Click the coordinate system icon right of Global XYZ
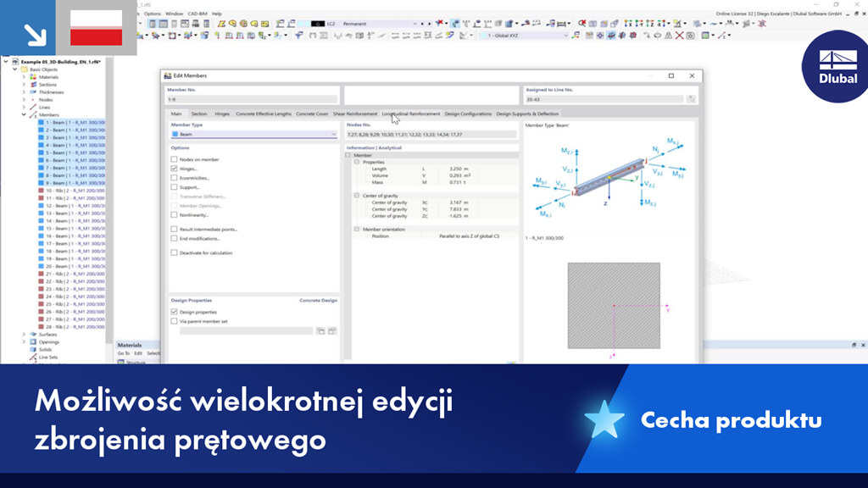868x488 pixels. point(576,36)
